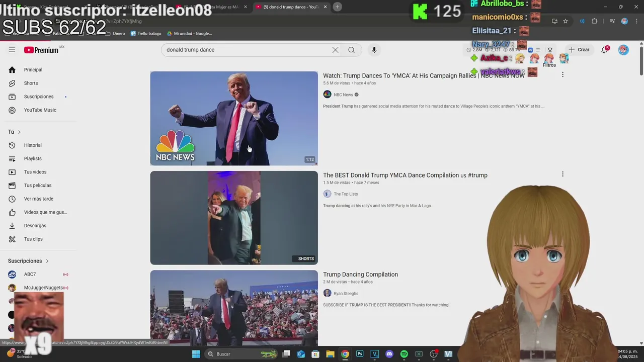Click the Trump rally crowd thumbnail
Screen dimensions: 644x362
[234, 308]
